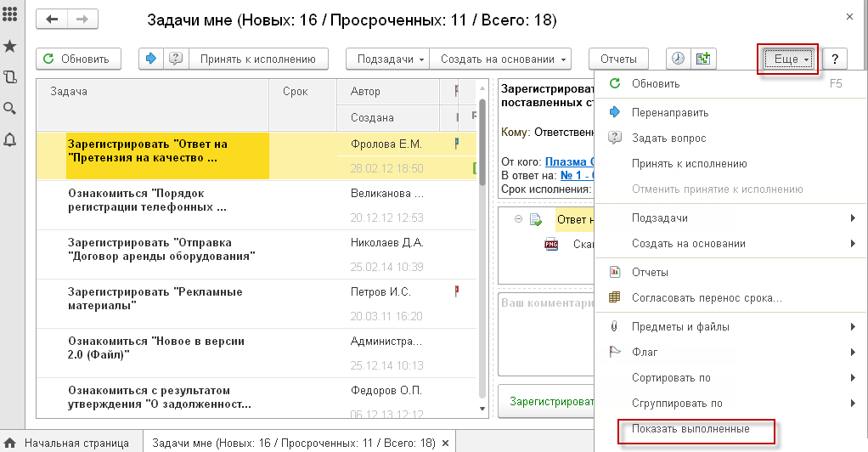Screen dimensions: 868x452
Task: Select Показать выполненные menu item
Action: [x=690, y=429]
